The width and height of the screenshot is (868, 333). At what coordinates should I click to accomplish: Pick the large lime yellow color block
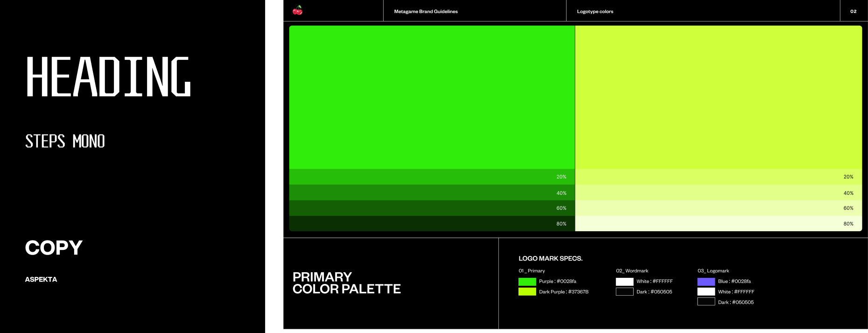718,97
